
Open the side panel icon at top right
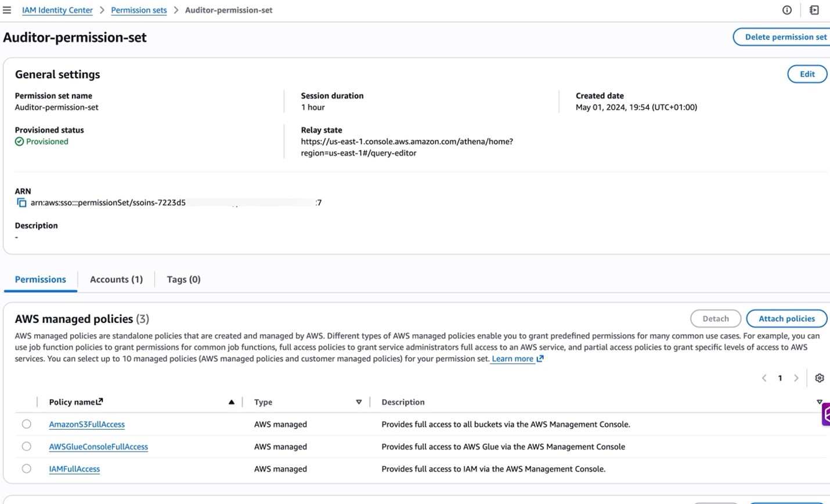click(814, 10)
